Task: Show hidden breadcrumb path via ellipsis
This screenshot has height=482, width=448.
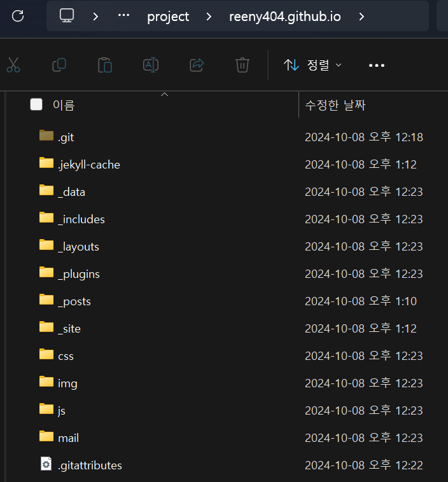Action: tap(123, 15)
